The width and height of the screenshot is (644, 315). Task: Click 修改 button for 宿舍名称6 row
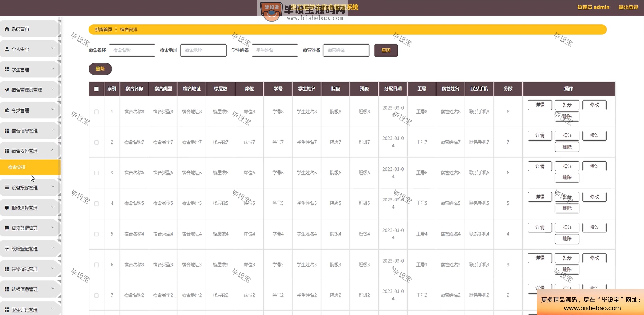[594, 166]
